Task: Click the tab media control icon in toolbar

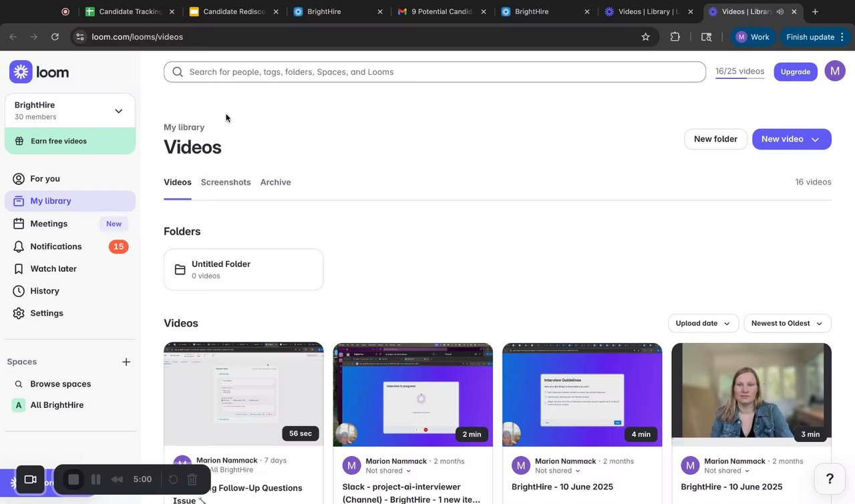Action: (706, 37)
